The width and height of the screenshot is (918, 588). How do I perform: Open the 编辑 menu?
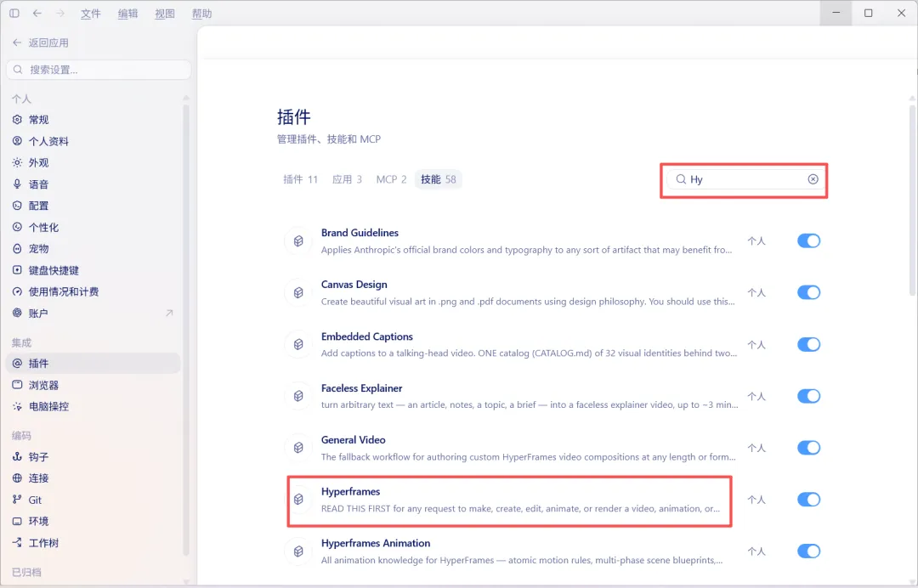[x=127, y=14]
